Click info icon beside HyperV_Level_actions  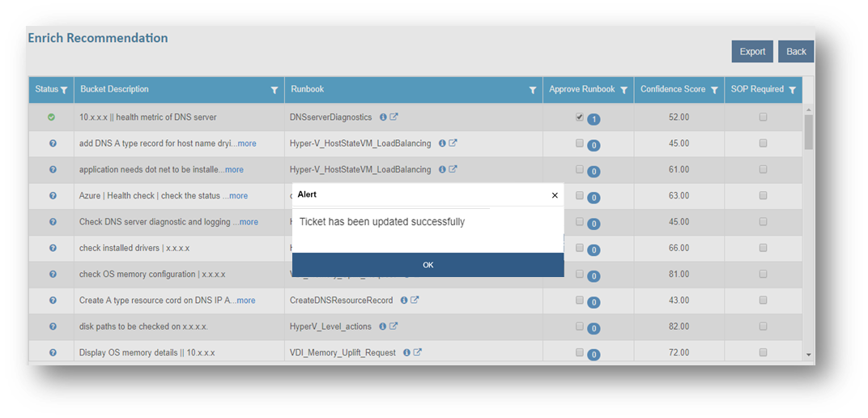click(382, 326)
